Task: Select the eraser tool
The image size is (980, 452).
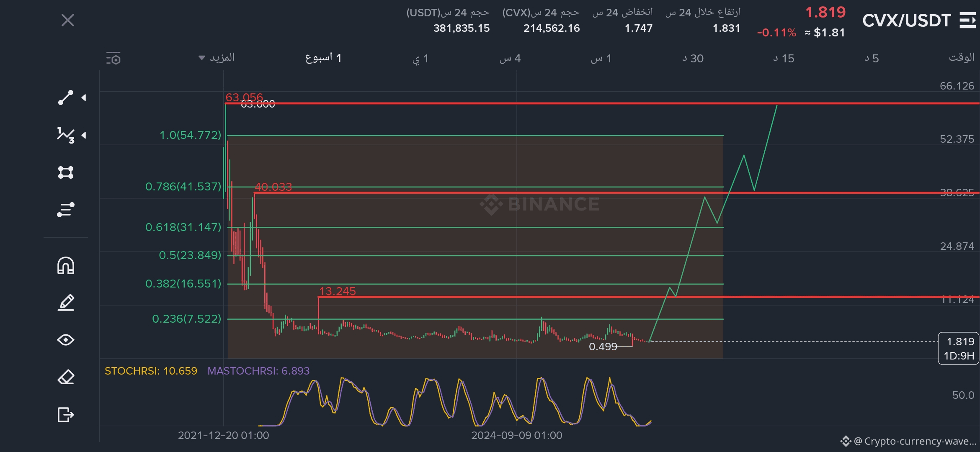Action: coord(66,377)
